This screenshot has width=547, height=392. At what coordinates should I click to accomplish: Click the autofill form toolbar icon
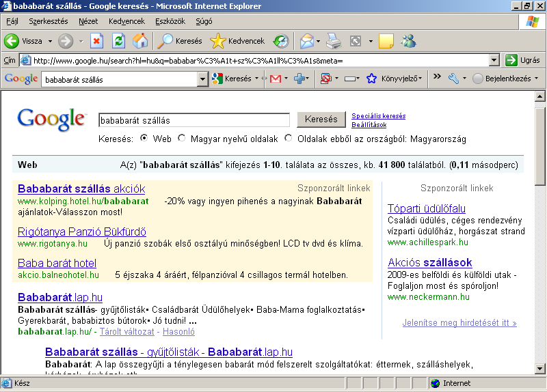pyautogui.click(x=350, y=79)
